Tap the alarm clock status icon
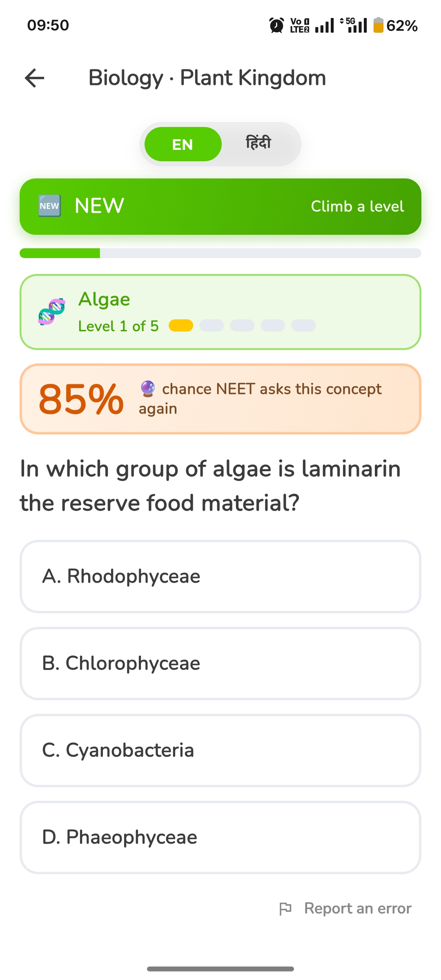The image size is (441, 980). tap(276, 25)
